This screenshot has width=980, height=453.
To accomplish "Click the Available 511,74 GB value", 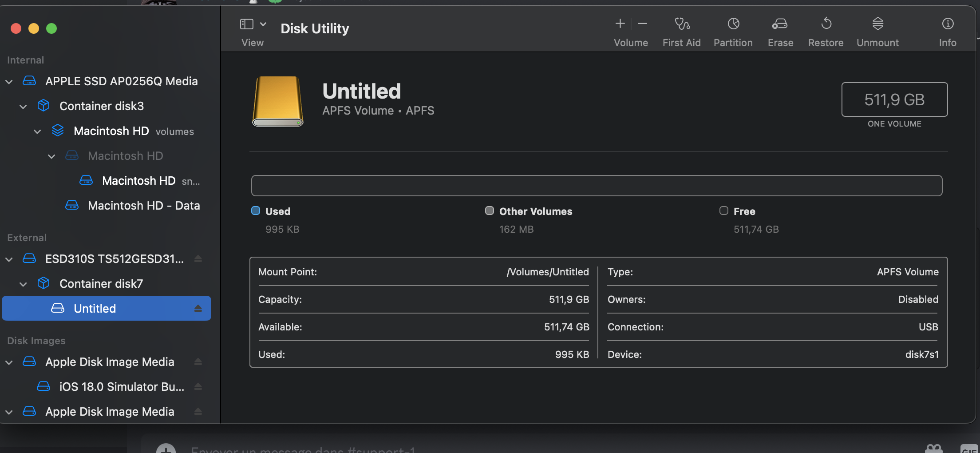I will tap(567, 327).
